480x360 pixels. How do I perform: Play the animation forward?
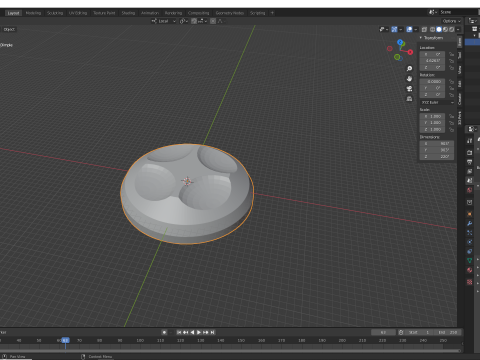pyautogui.click(x=199, y=332)
